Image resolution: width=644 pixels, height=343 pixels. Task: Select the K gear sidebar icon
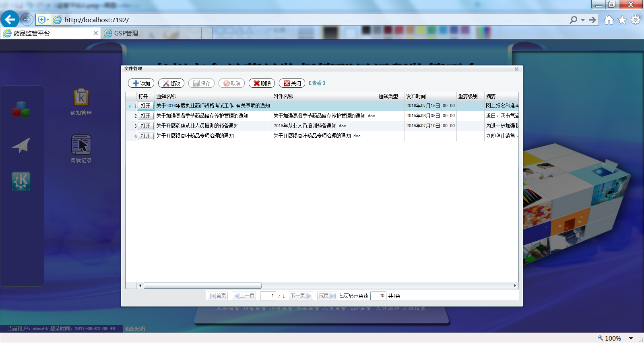pyautogui.click(x=21, y=182)
